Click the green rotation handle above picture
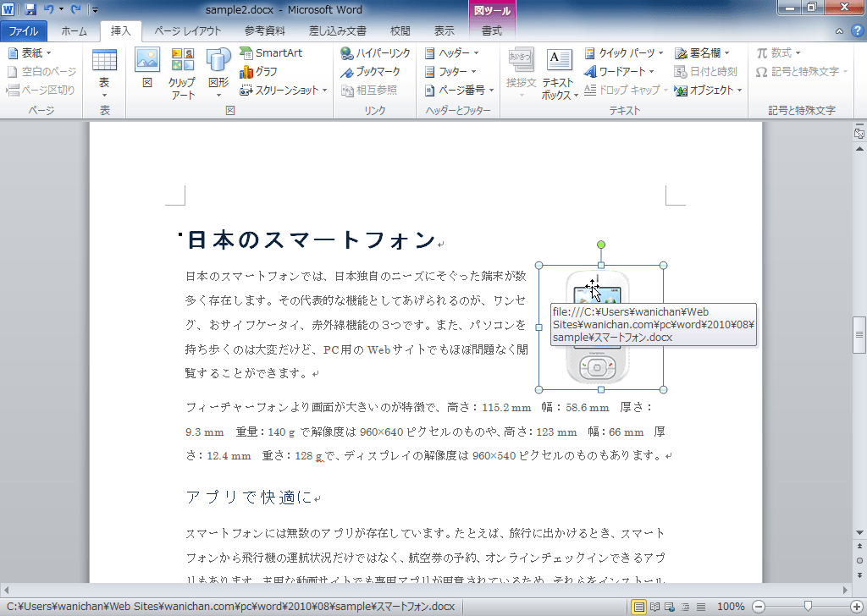 [601, 245]
